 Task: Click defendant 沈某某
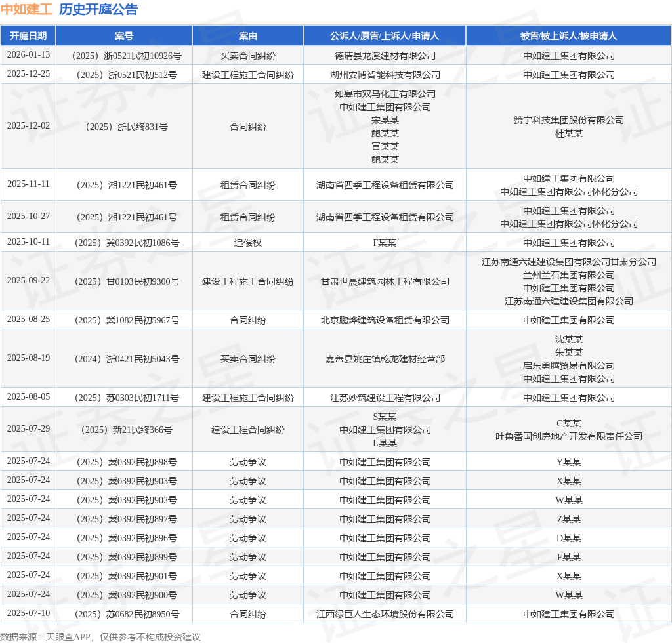pos(569,339)
